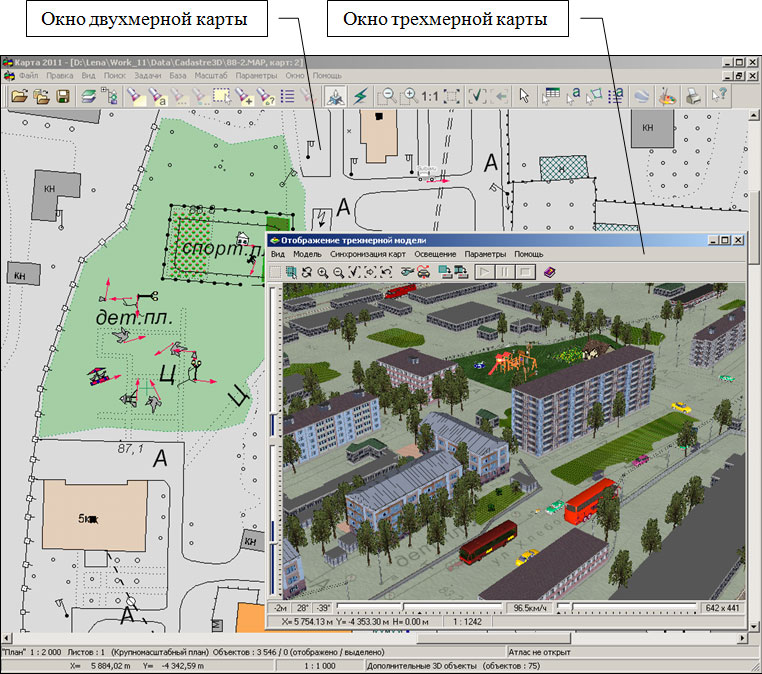This screenshot has width=762, height=674.
Task: Open the Файл menu
Action: [29, 76]
